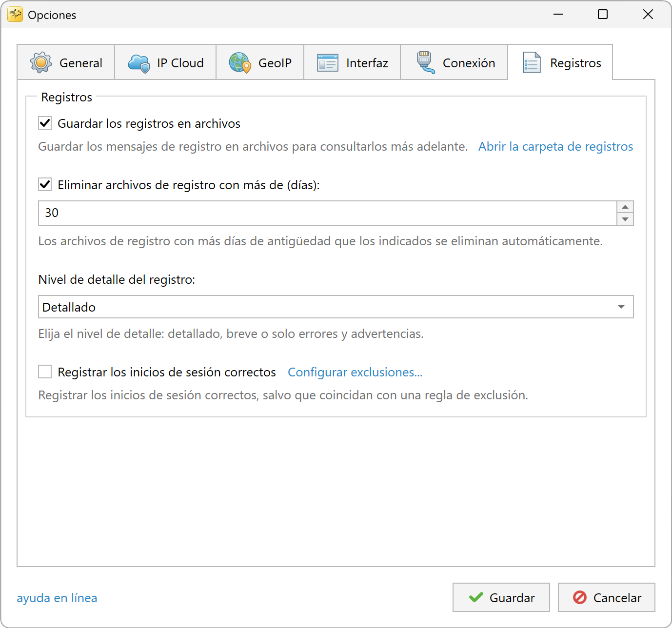This screenshot has width=672, height=628.
Task: Enable Registrar los inicios de sesión correctos
Action: pyautogui.click(x=45, y=372)
